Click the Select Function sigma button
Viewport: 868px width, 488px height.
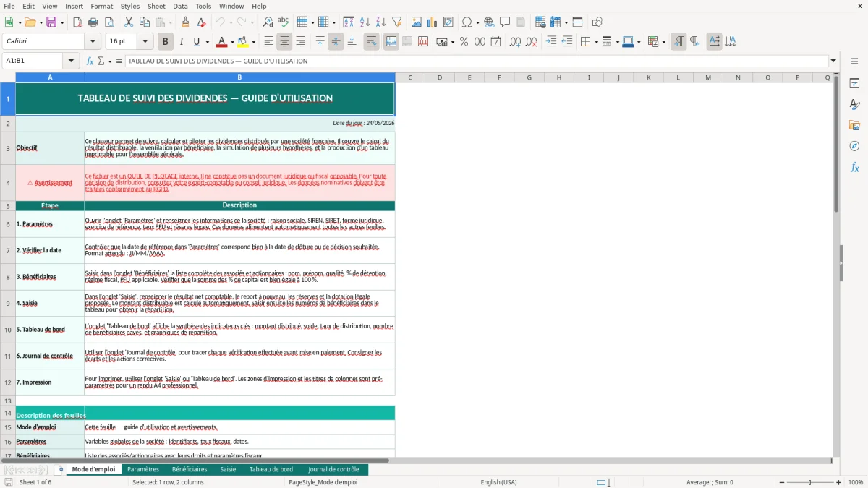(101, 61)
